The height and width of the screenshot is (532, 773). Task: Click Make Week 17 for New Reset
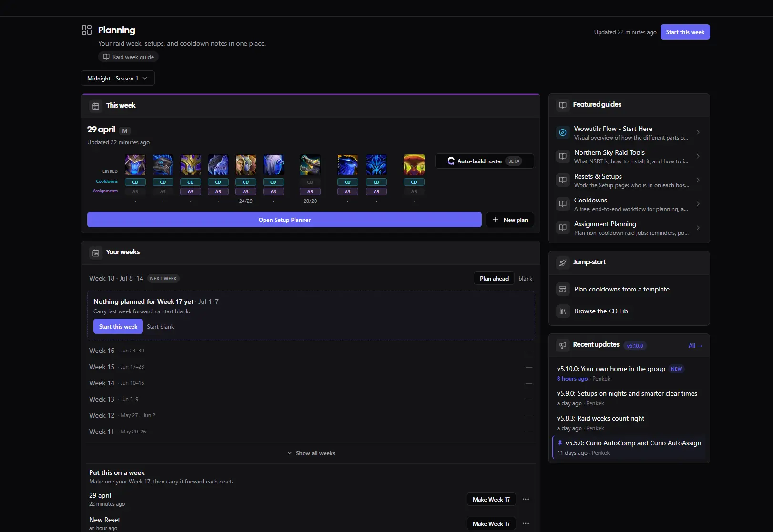click(x=491, y=523)
